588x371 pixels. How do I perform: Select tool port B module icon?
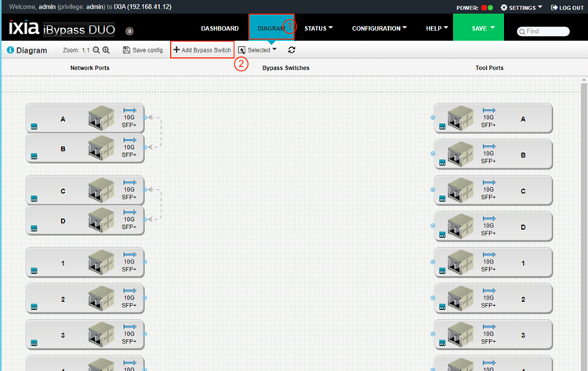(460, 154)
